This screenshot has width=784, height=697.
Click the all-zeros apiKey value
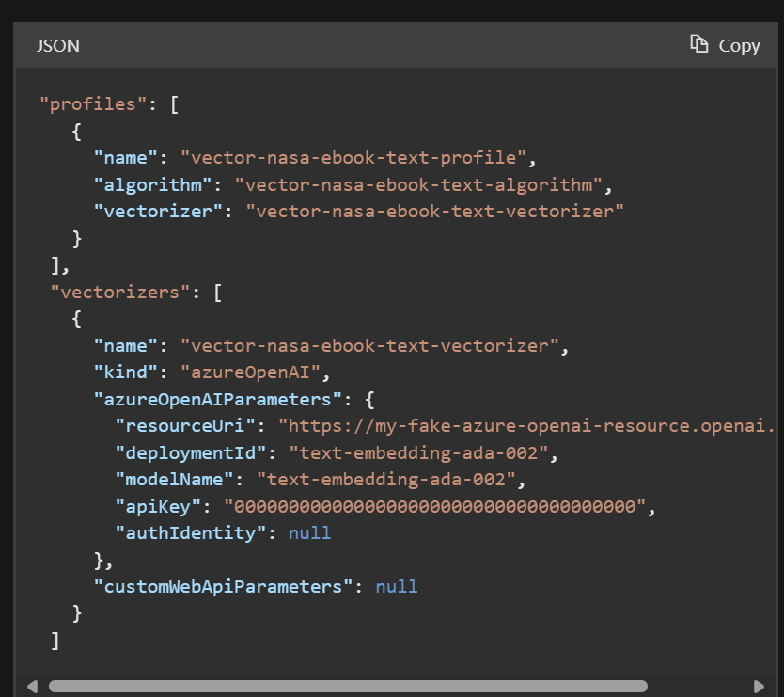[x=434, y=506]
